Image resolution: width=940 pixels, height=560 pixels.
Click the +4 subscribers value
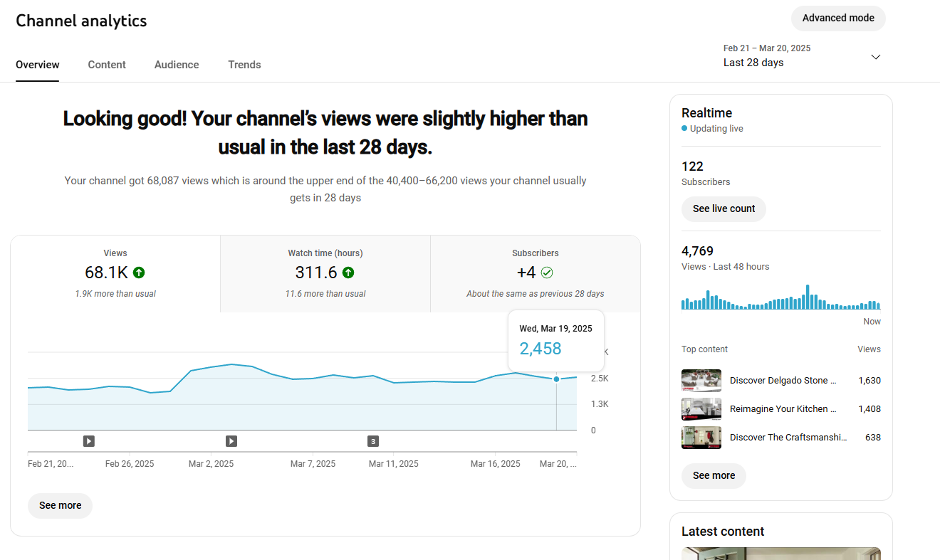[526, 273]
